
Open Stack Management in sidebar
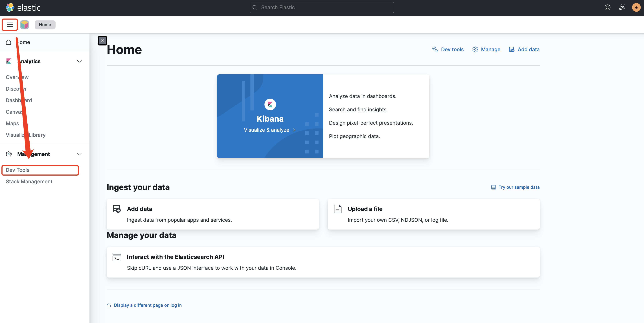point(29,182)
